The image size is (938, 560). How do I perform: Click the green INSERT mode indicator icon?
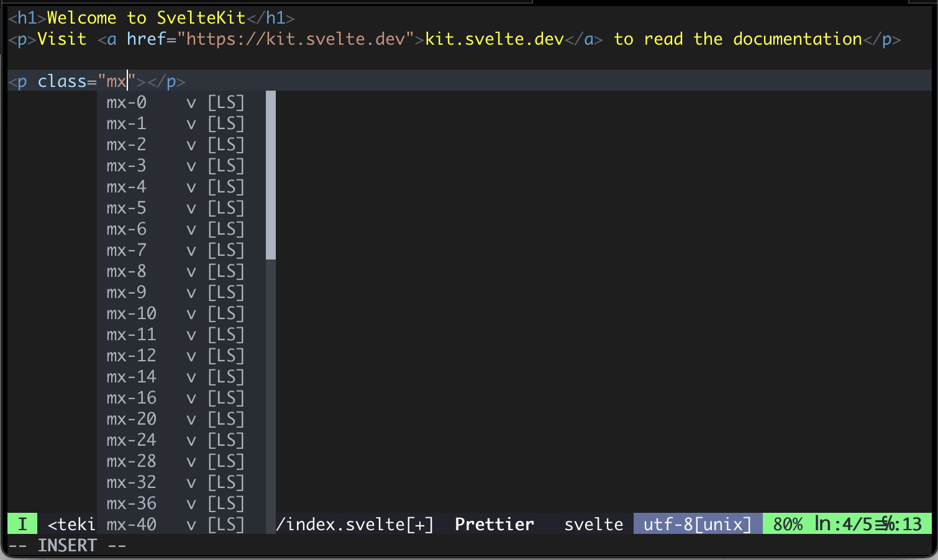tap(22, 523)
